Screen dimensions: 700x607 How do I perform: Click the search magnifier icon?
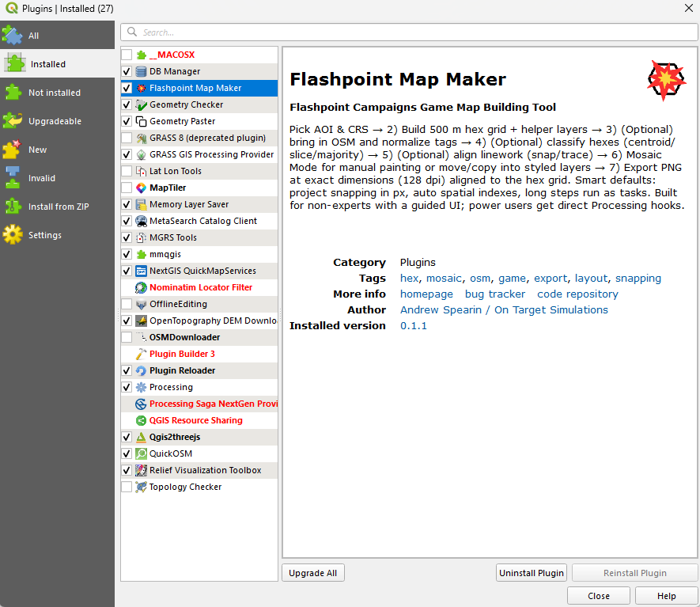pos(132,32)
